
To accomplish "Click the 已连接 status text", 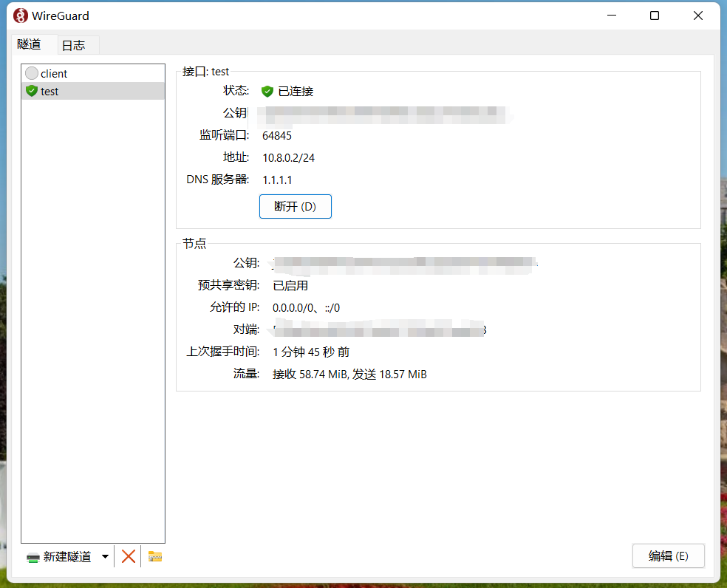I will (x=296, y=92).
